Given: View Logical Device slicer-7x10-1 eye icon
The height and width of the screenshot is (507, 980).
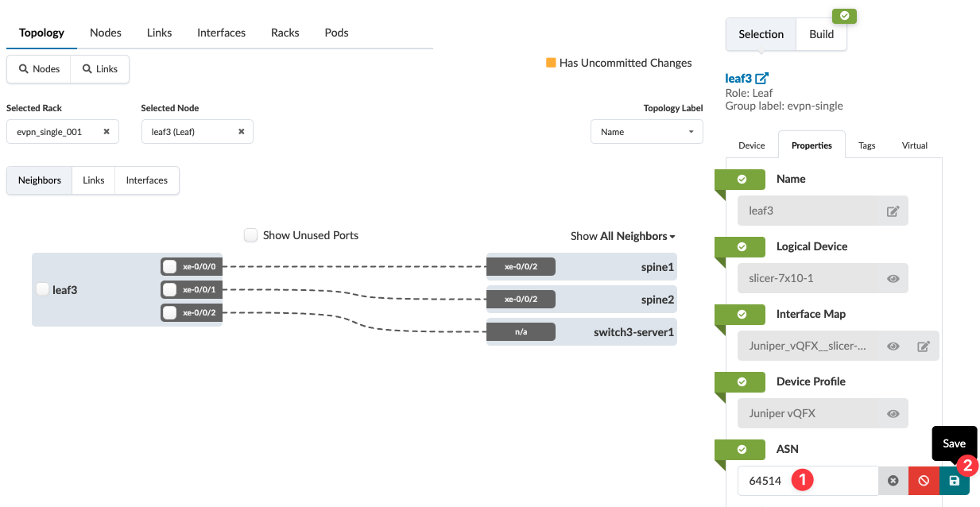Looking at the screenshot, I should click(893, 279).
